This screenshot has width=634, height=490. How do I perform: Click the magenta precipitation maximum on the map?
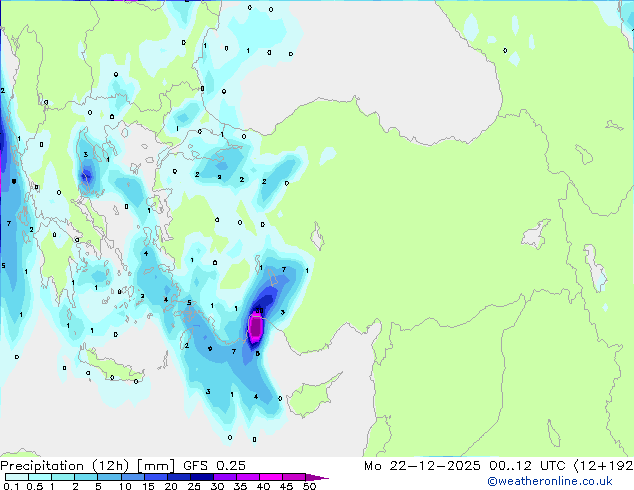(256, 329)
